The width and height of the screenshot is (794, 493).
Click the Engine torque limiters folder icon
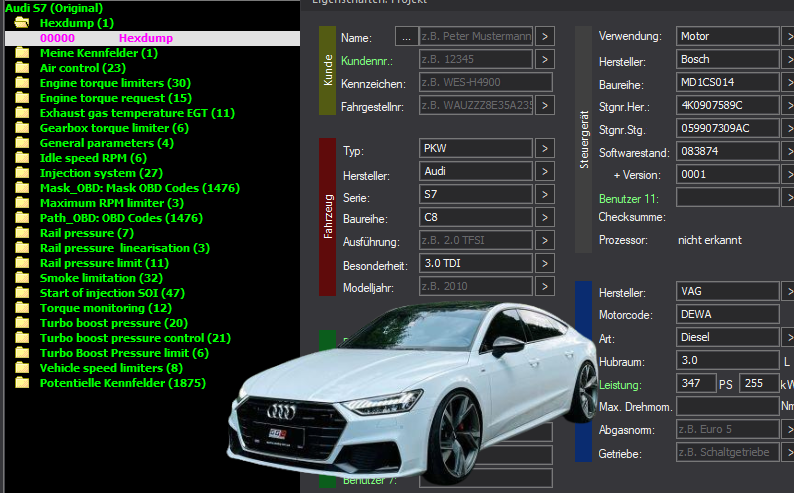point(22,83)
